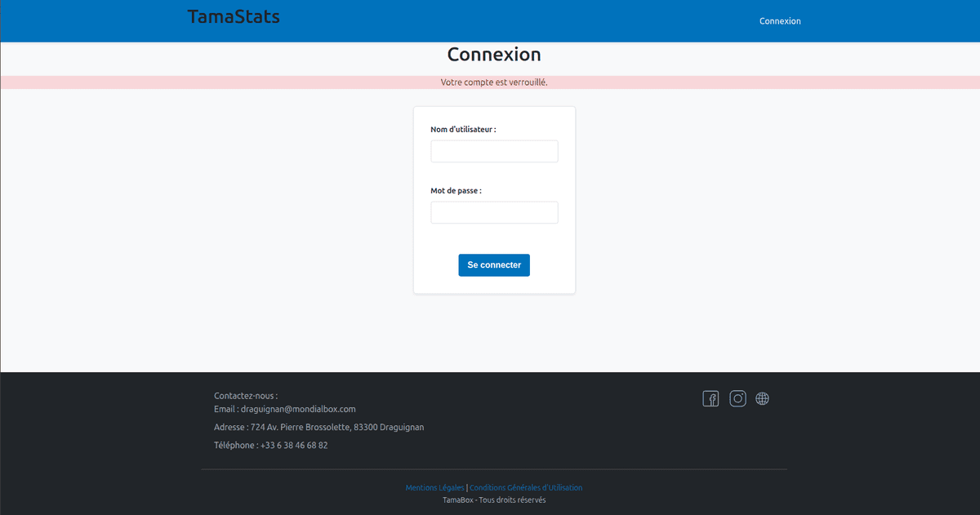Focus the Mot de passe input field

(494, 212)
